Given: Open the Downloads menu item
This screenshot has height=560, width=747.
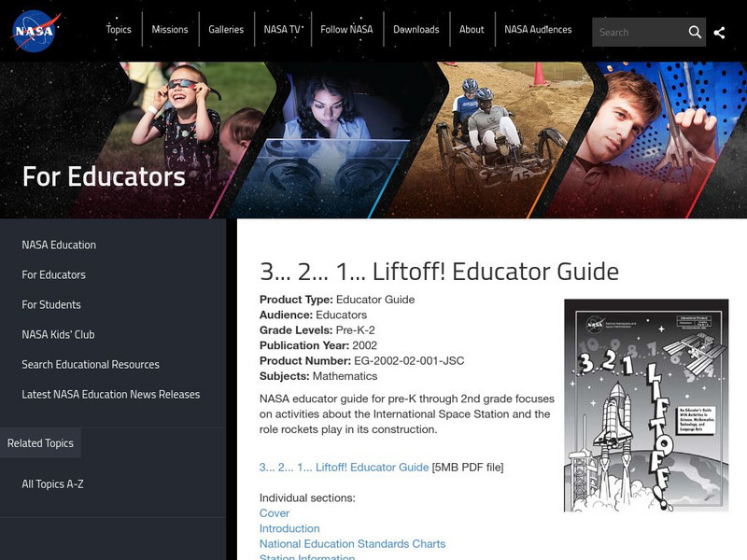Looking at the screenshot, I should point(416,30).
